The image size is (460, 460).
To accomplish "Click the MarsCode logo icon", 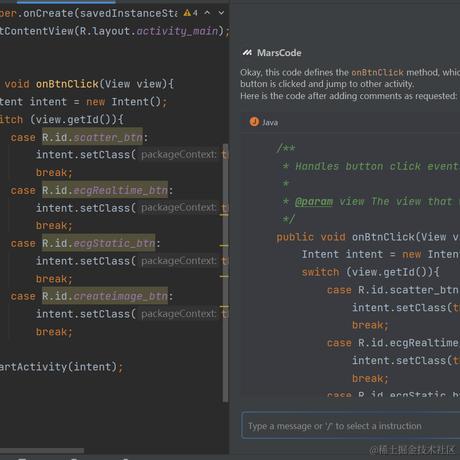I will click(247, 53).
